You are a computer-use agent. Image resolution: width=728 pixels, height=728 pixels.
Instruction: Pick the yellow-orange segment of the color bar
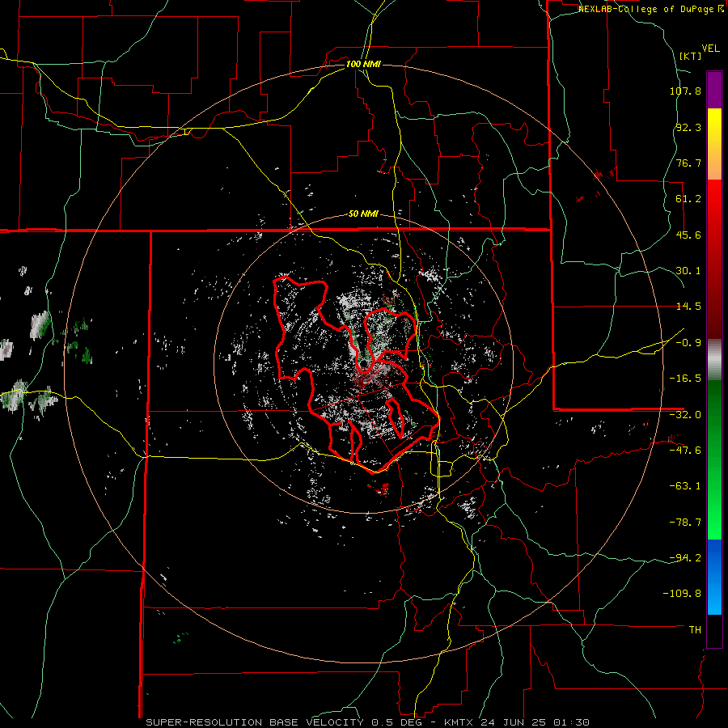pyautogui.click(x=714, y=145)
